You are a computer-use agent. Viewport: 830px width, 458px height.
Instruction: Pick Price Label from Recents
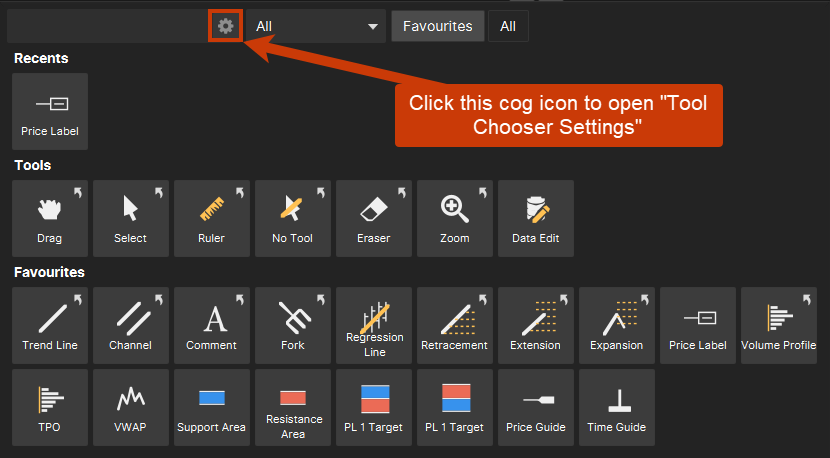click(x=50, y=111)
